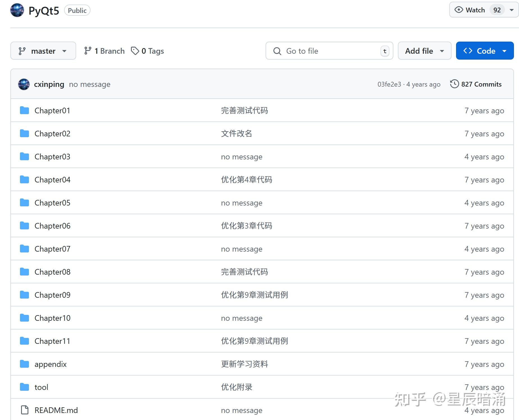Open the Watch notification options dropdown
Viewport: 519px width, 420px height.
click(511, 10)
